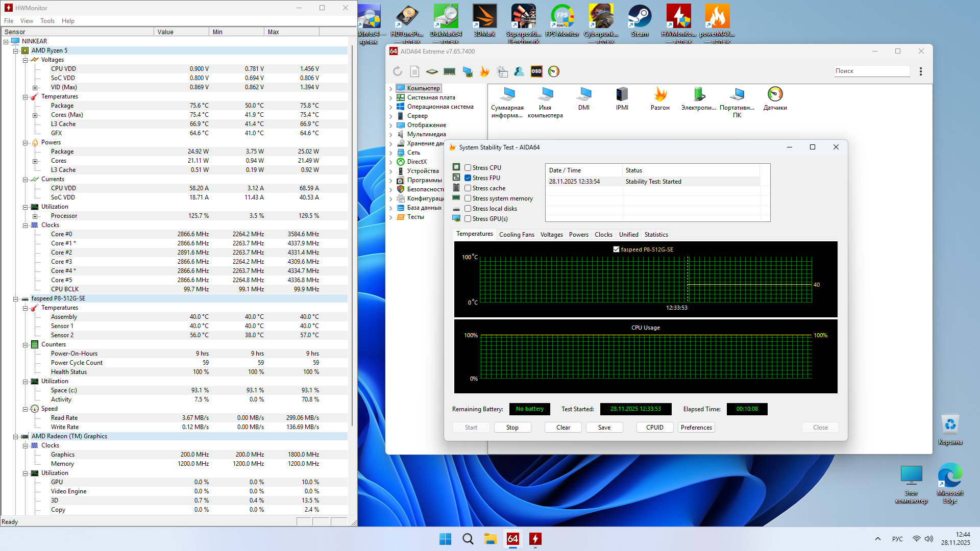
Task: Click the flame stability test toolbar icon
Action: coord(484,71)
